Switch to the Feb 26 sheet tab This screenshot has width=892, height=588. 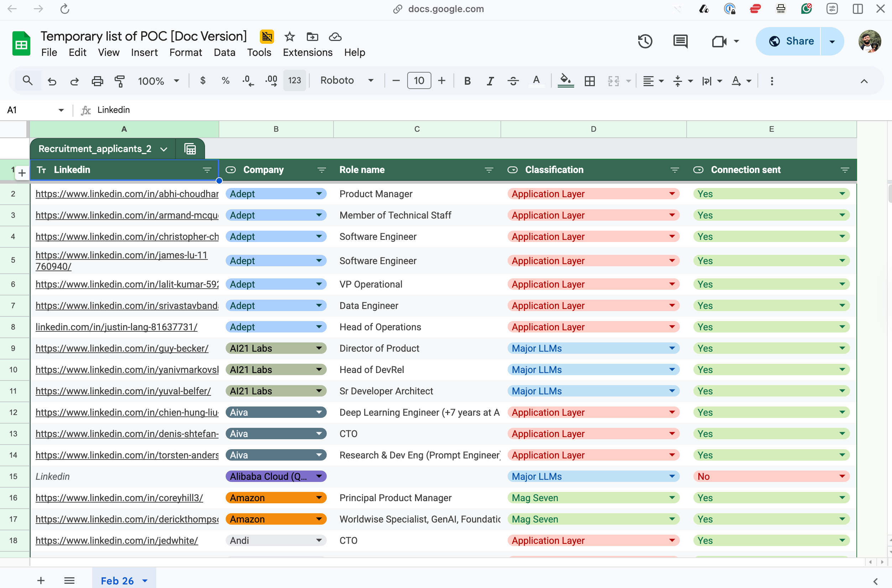pyautogui.click(x=117, y=581)
